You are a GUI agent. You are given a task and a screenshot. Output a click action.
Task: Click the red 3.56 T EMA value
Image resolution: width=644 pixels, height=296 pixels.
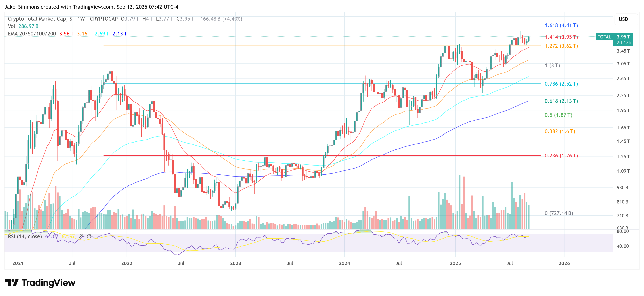66,34
